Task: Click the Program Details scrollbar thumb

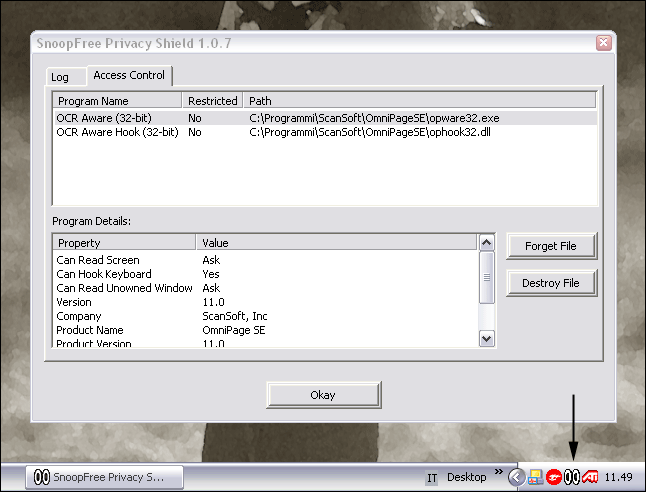Action: point(487,278)
